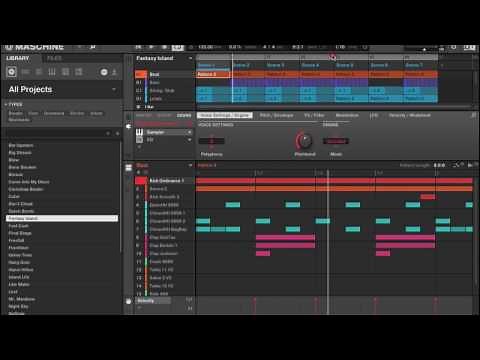Switch to the LIBRARY tab
This screenshot has height=360, width=480.
pyautogui.click(x=18, y=58)
